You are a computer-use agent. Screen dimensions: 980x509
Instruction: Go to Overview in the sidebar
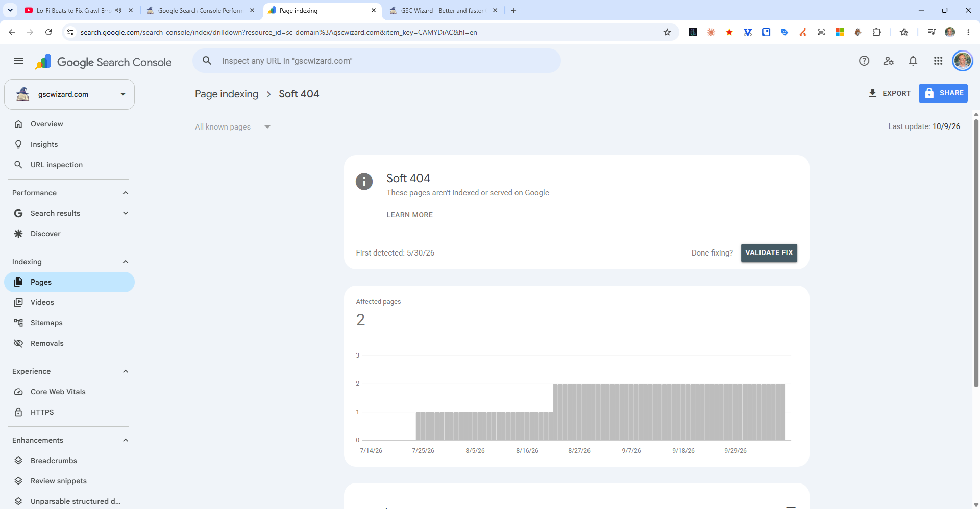[x=69, y=124]
